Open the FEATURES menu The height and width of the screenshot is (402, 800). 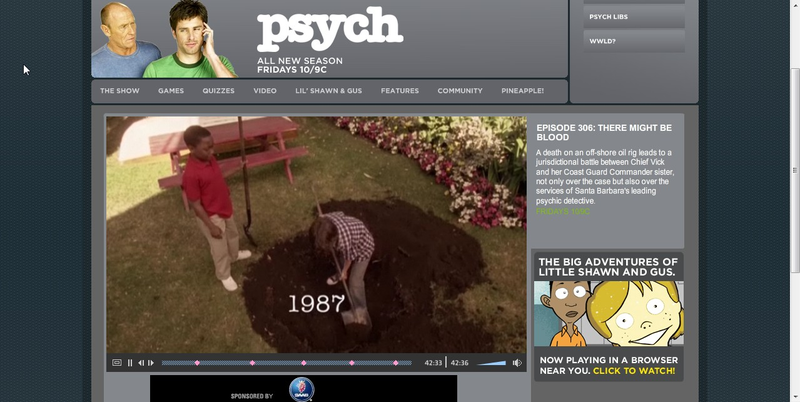(399, 91)
